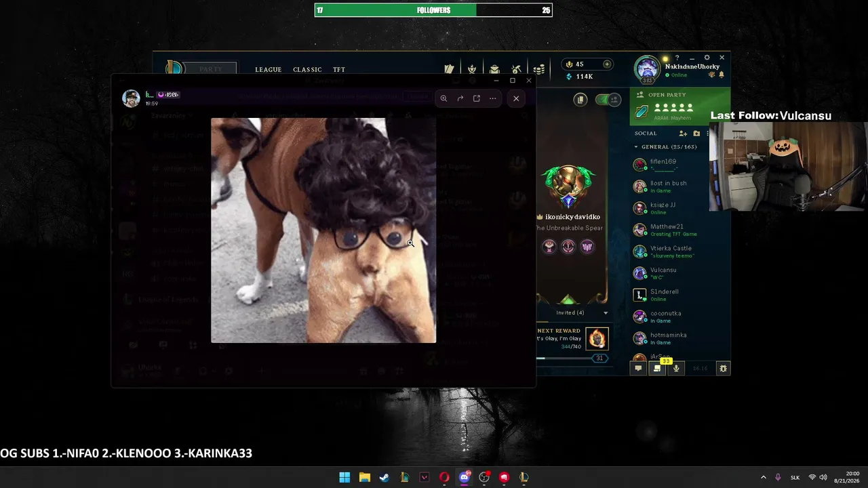Click the dog wig image preview
Image resolution: width=868 pixels, height=488 pixels.
(323, 230)
